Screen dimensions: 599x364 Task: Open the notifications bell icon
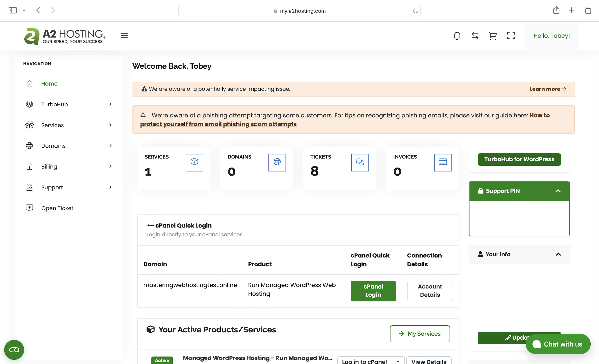[x=457, y=36]
